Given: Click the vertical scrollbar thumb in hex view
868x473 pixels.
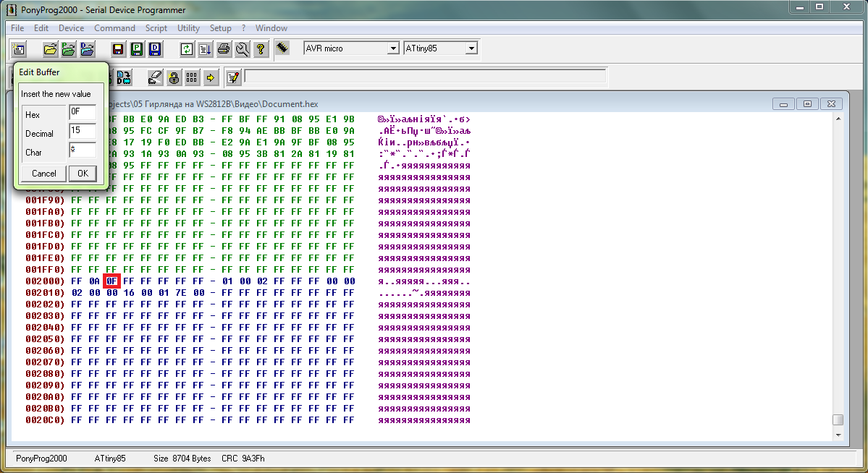Looking at the screenshot, I should click(x=838, y=420).
